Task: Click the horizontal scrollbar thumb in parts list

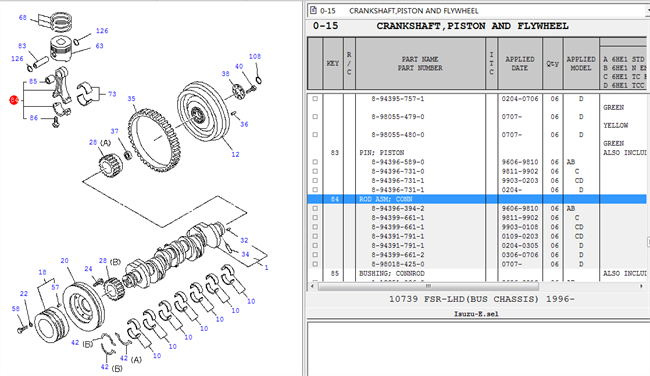Action: pos(428,286)
